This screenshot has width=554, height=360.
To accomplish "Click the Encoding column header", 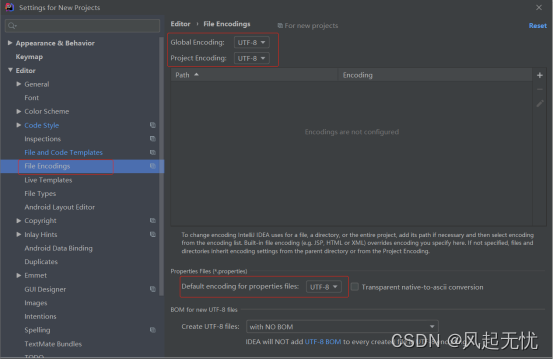I will tap(435, 75).
